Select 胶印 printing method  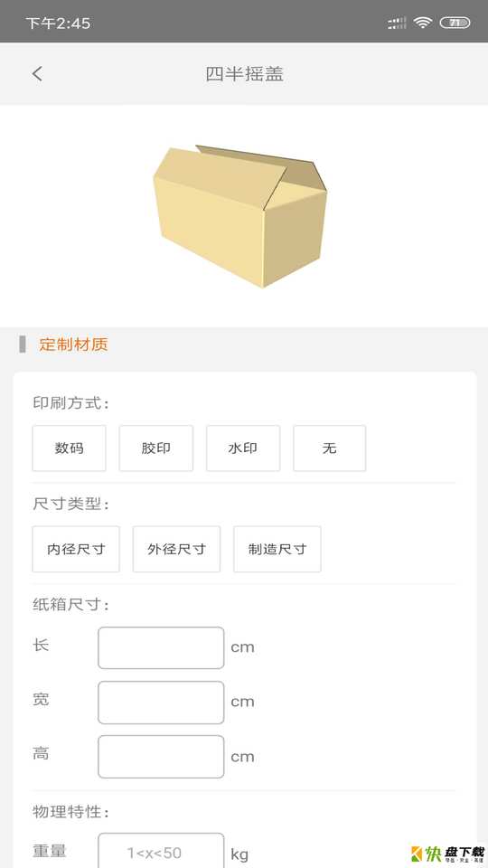156,448
